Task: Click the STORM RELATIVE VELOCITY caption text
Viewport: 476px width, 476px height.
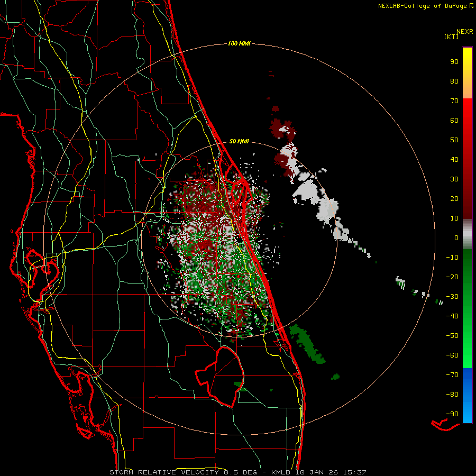Action: click(164, 472)
